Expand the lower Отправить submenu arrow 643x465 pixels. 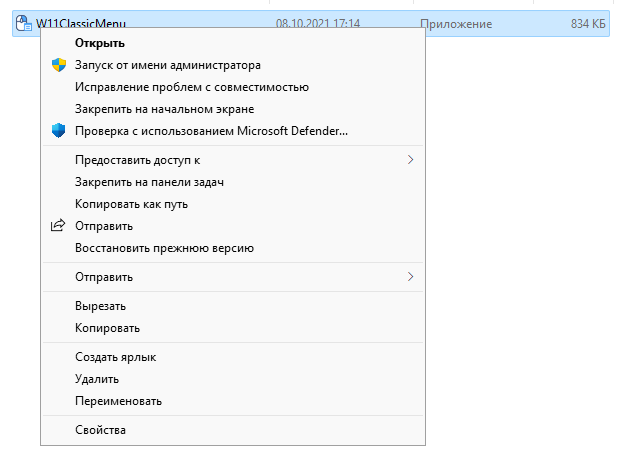(x=410, y=277)
